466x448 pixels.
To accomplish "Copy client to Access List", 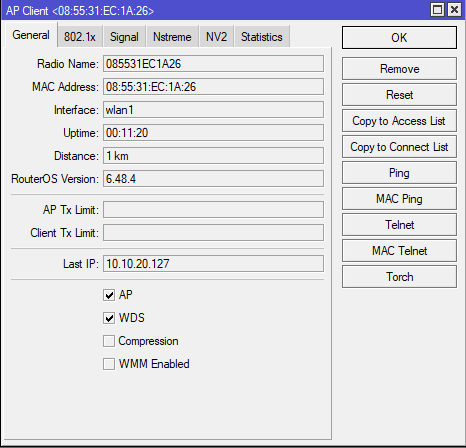I will click(399, 121).
